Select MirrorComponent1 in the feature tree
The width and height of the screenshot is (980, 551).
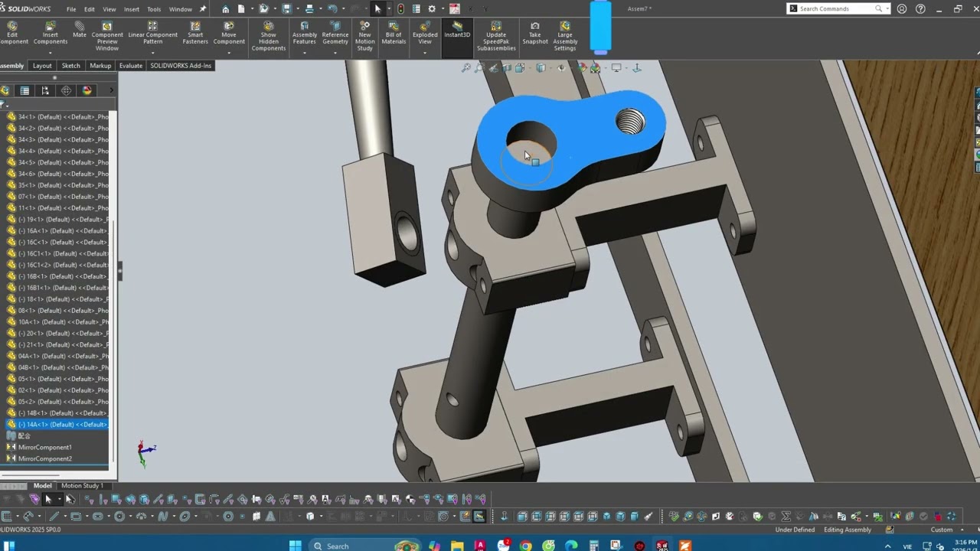coord(45,448)
